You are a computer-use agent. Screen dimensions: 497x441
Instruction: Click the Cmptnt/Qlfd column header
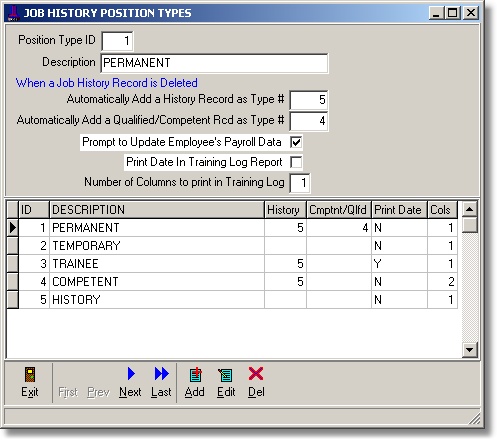(x=339, y=210)
